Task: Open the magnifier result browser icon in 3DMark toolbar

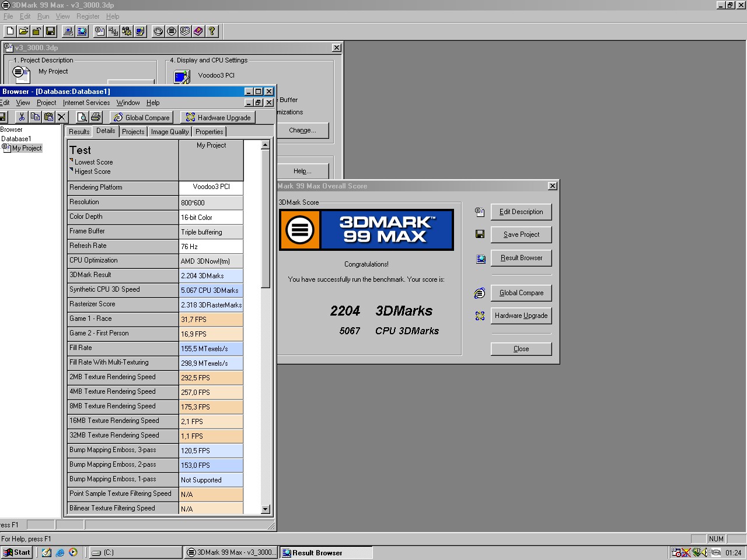Action: pos(82,31)
